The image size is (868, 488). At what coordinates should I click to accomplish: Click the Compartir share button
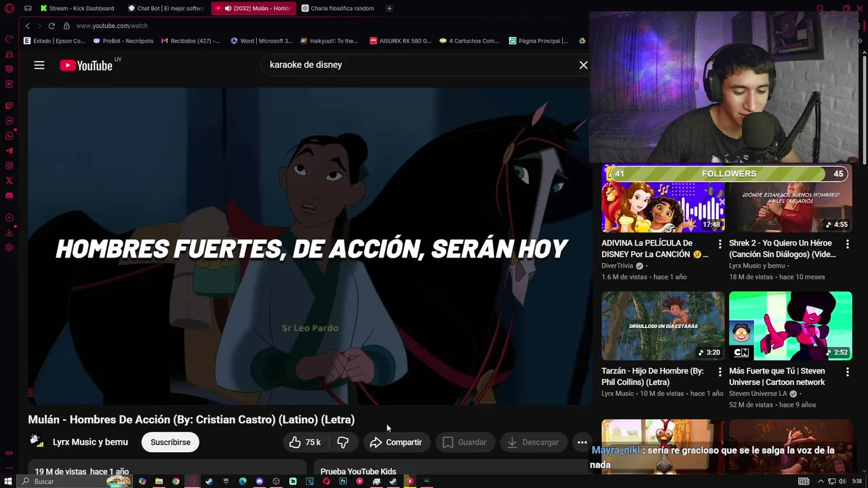tap(397, 442)
